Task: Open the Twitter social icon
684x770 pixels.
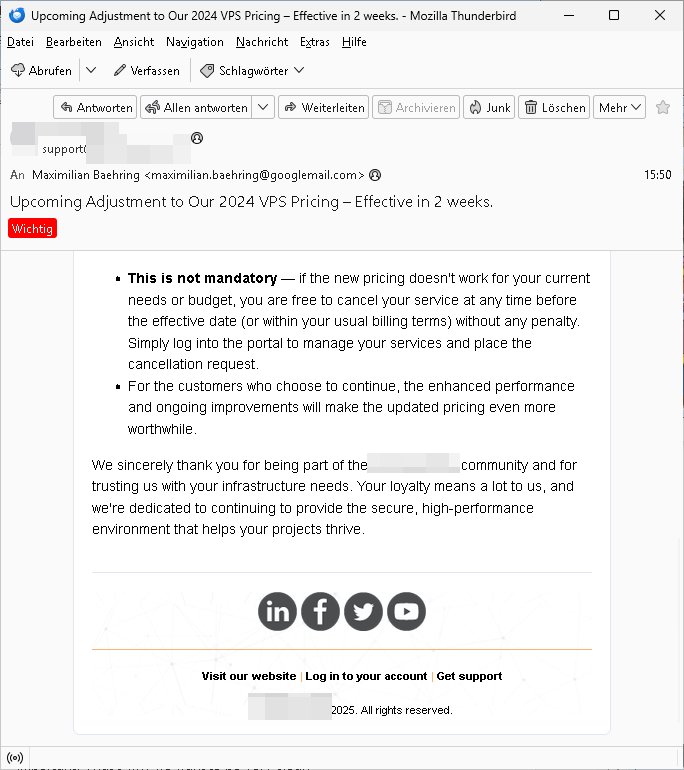Action: point(364,611)
